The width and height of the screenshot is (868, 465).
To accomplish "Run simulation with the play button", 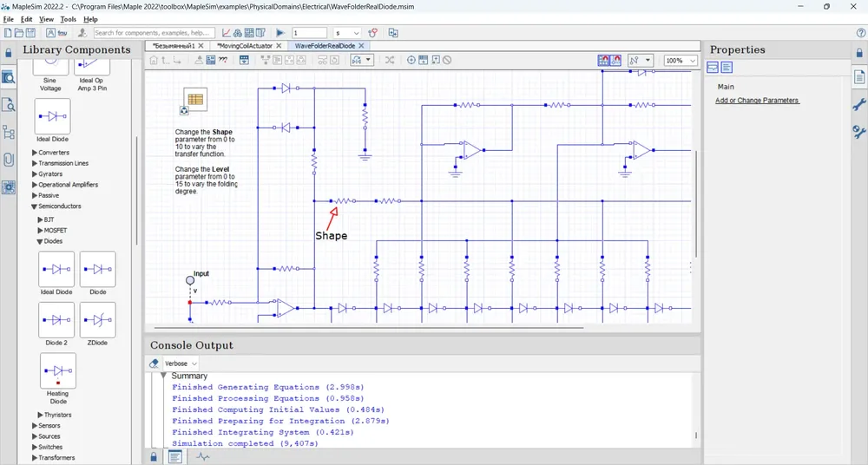I will pyautogui.click(x=280, y=33).
